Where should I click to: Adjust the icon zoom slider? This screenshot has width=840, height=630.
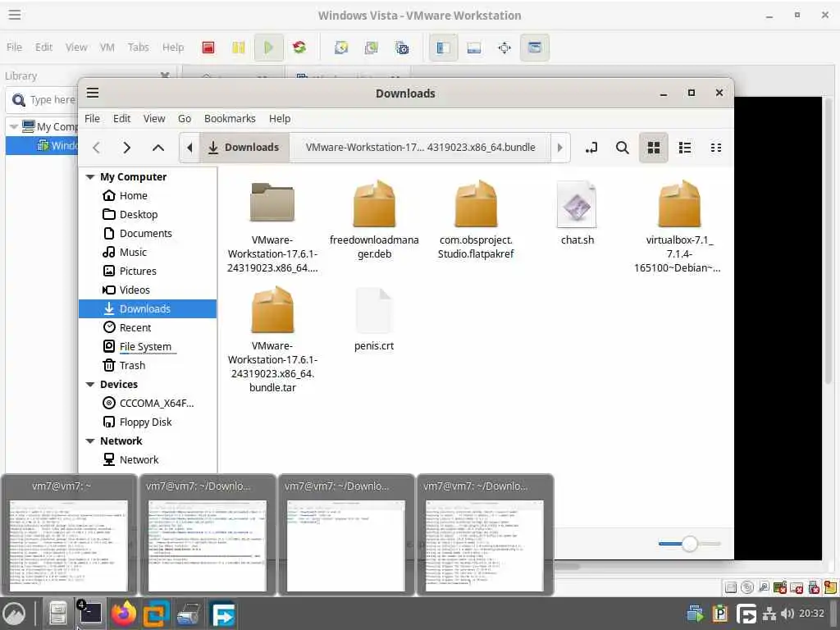point(689,544)
